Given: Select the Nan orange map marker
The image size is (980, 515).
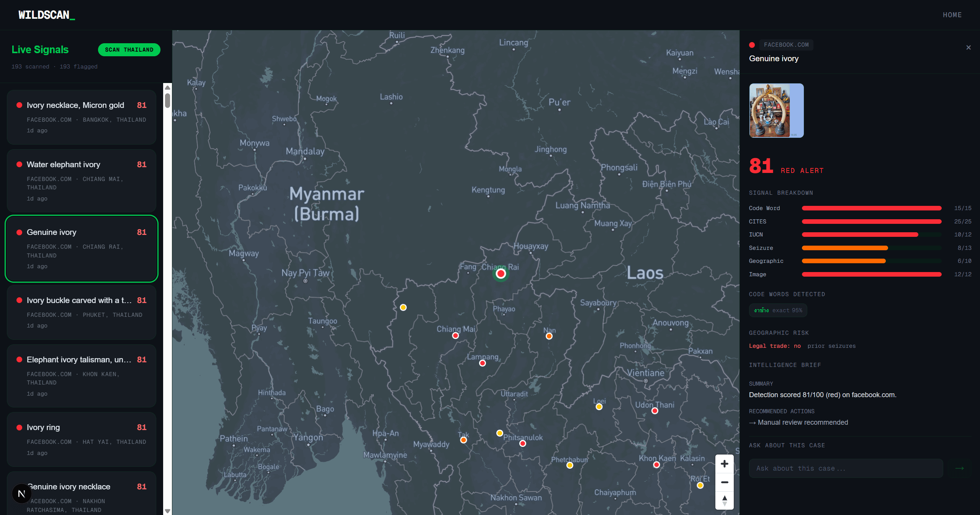Looking at the screenshot, I should 549,336.
